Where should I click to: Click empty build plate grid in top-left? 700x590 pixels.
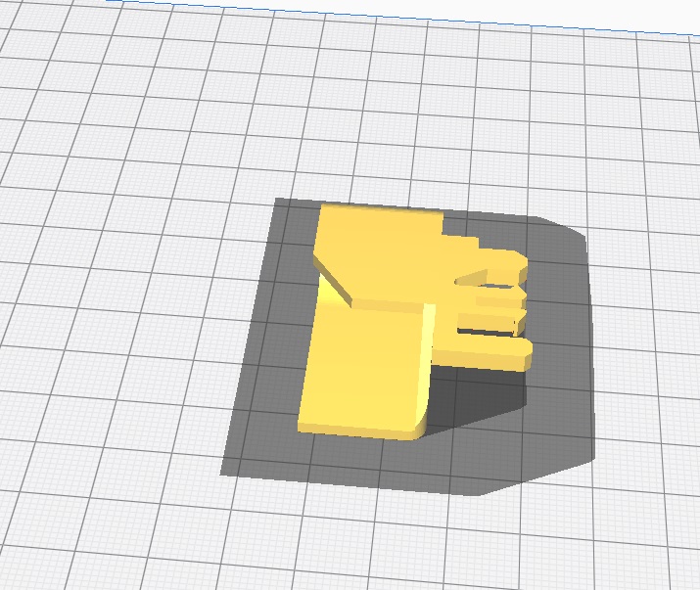pos(98,98)
